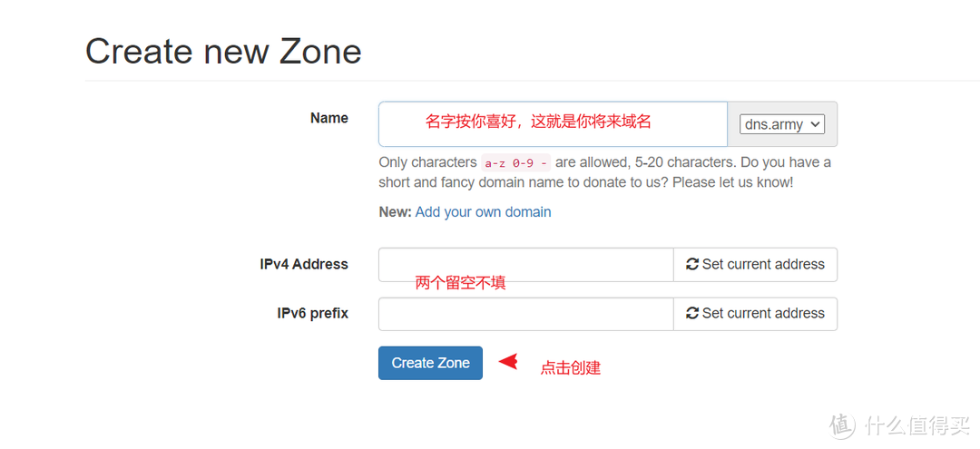
Task: Click the circular watermark logo icon
Action: click(842, 425)
